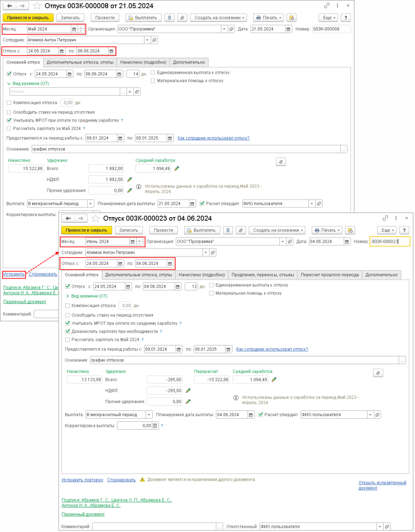The image size is (415, 532).
Task: Toggle Компенсация отпуска checkbox in 003К-000023
Action: click(67, 305)
